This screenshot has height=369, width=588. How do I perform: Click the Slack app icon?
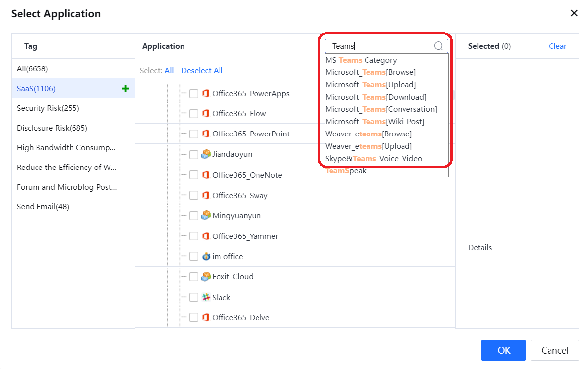coord(206,297)
